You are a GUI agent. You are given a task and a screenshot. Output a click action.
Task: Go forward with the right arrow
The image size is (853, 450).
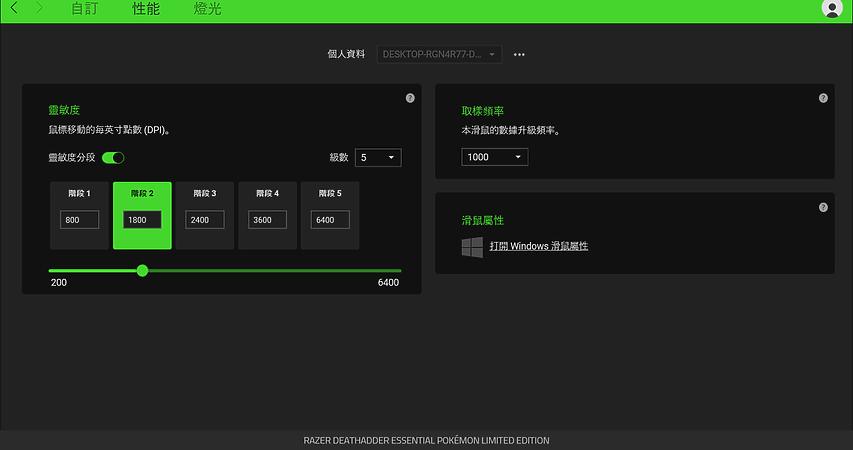coord(39,8)
